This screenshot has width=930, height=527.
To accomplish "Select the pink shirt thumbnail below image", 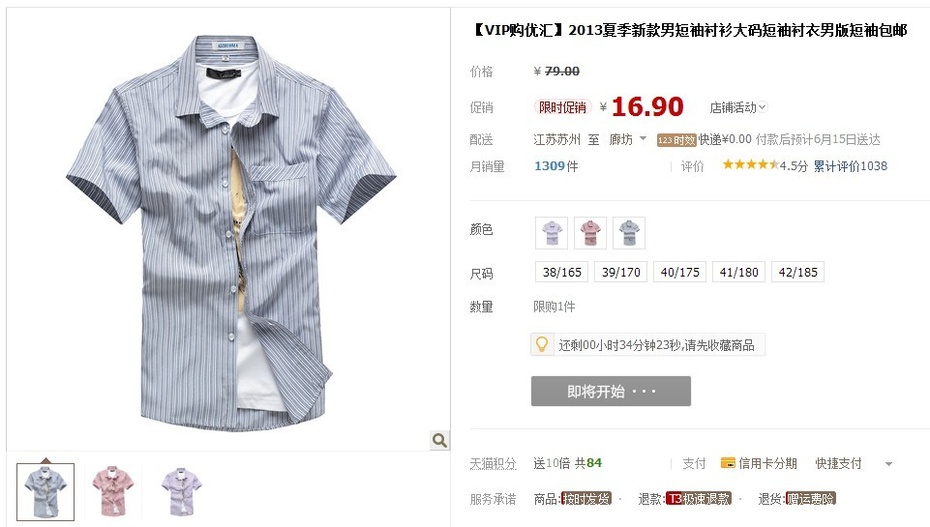I will point(113,491).
